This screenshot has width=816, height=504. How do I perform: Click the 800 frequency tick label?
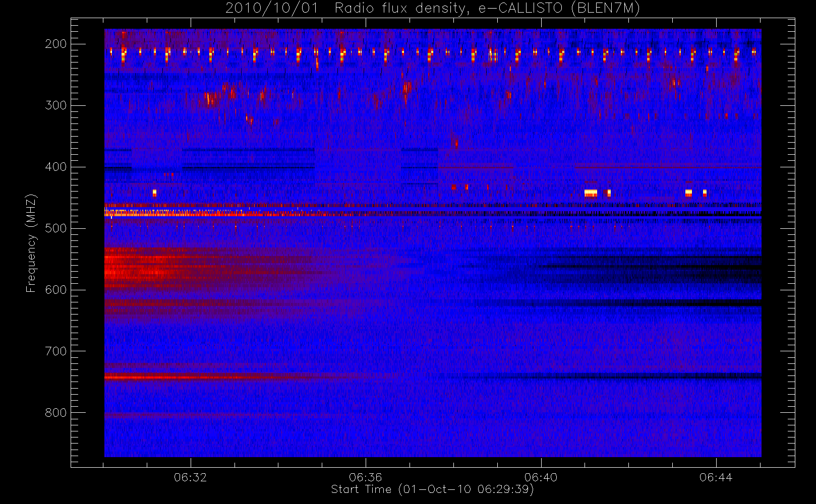(56, 413)
